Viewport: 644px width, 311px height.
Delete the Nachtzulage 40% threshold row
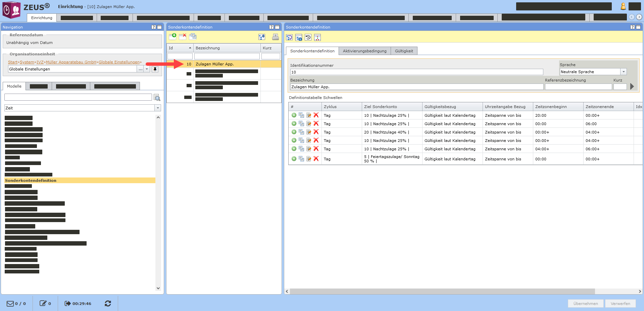coord(316,132)
